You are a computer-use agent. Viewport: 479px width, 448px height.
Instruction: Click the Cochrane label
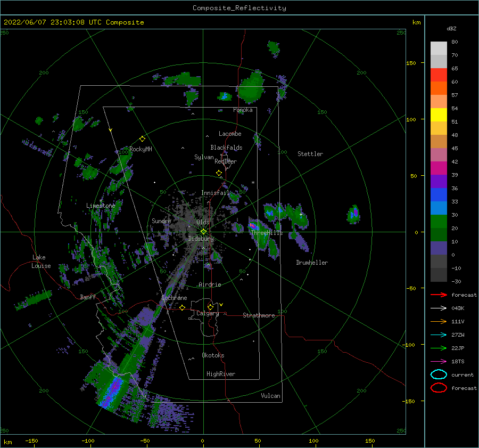point(174,298)
